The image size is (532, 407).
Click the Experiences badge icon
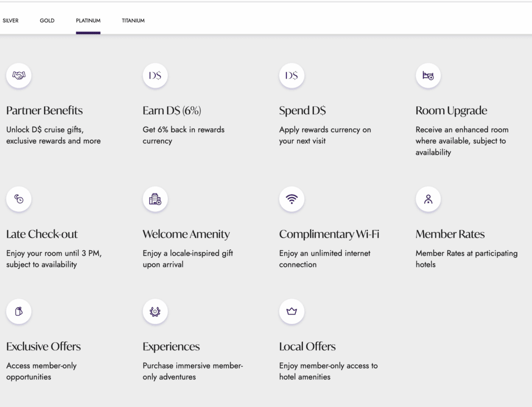click(155, 311)
